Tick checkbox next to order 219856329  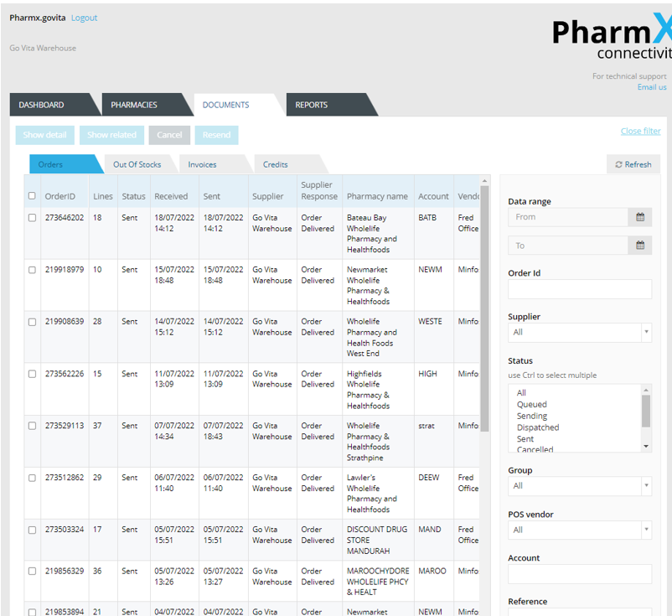tap(32, 572)
